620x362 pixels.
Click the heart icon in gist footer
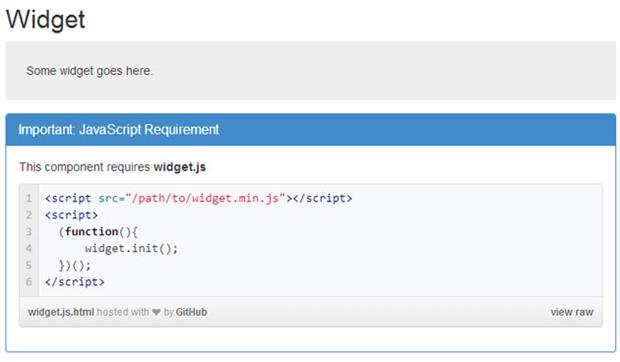click(x=156, y=312)
